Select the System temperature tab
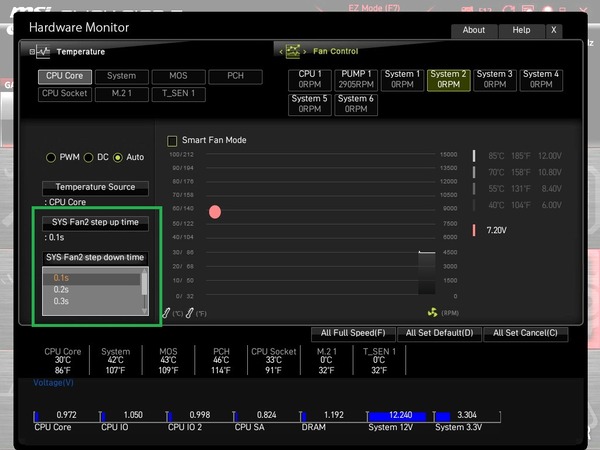The width and height of the screenshot is (600, 450). (122, 76)
